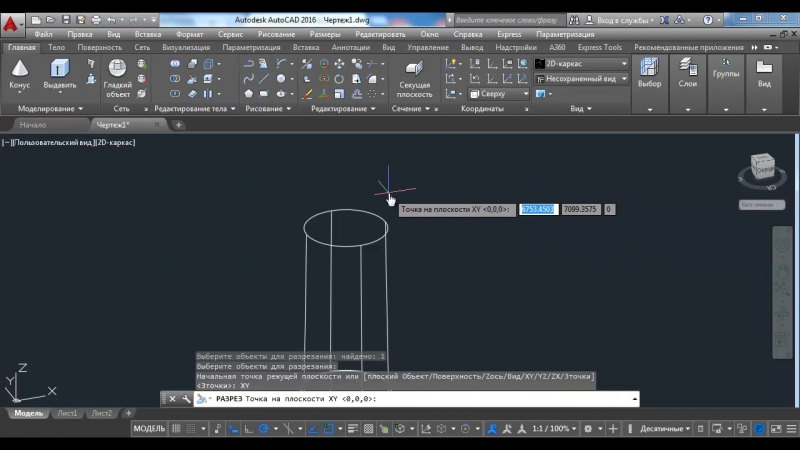Click the move tool icon
Image resolution: width=800 pixels, height=450 pixels.
coord(339,64)
